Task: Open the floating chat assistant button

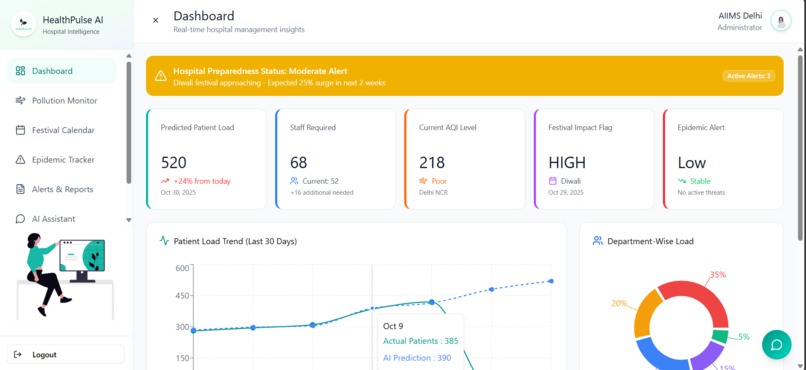Action: click(x=776, y=344)
